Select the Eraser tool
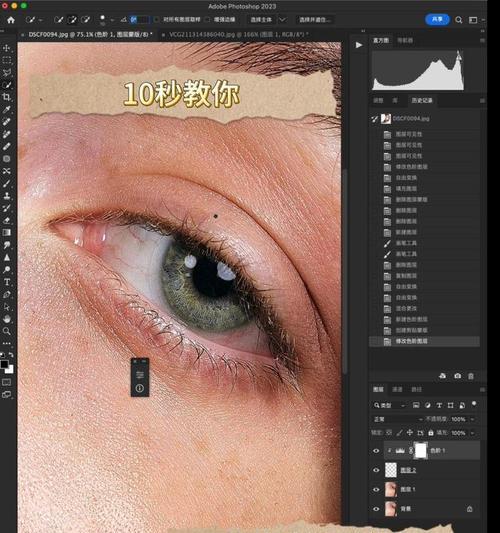Image resolution: width=500 pixels, height=533 pixels. coord(6,220)
